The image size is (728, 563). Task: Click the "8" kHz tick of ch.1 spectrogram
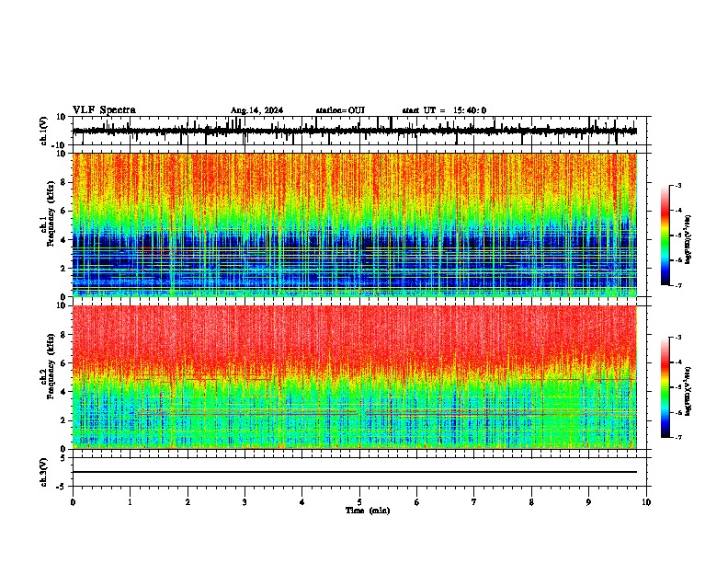64,182
